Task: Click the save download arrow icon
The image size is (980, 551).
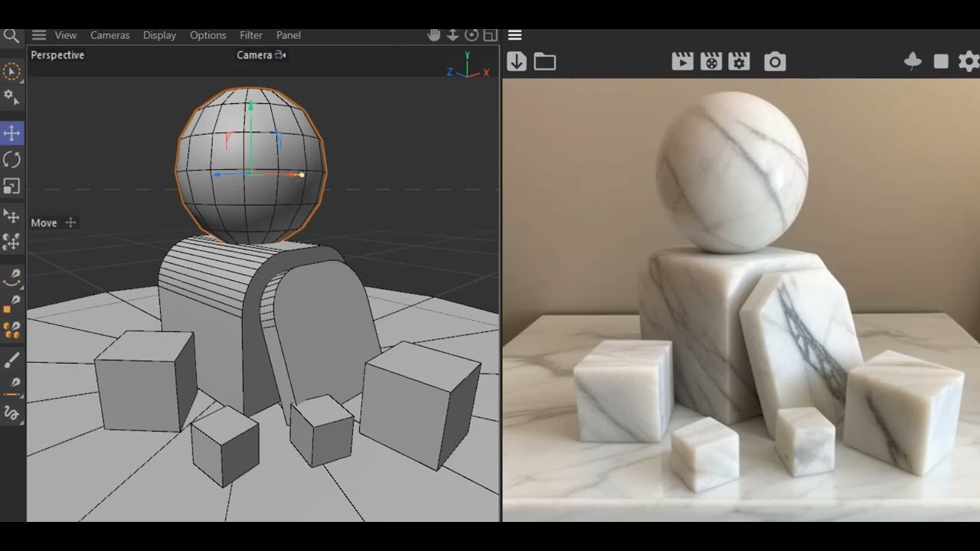Action: (517, 62)
